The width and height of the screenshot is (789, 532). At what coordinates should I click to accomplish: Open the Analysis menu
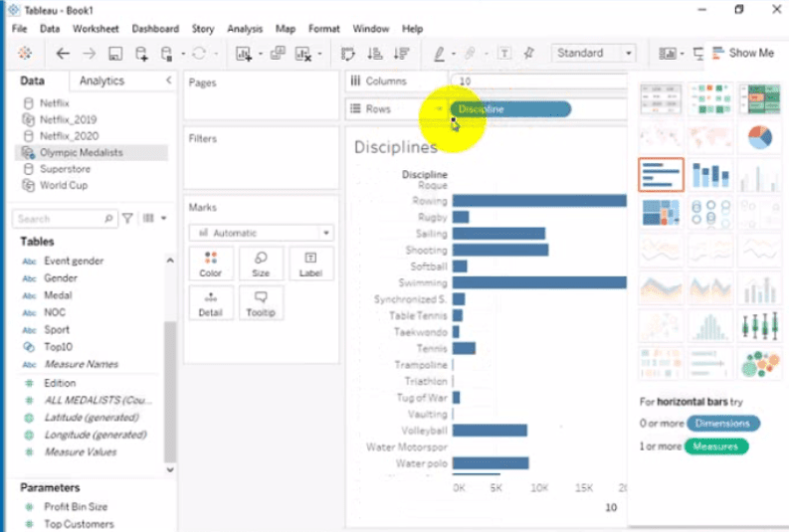245,29
